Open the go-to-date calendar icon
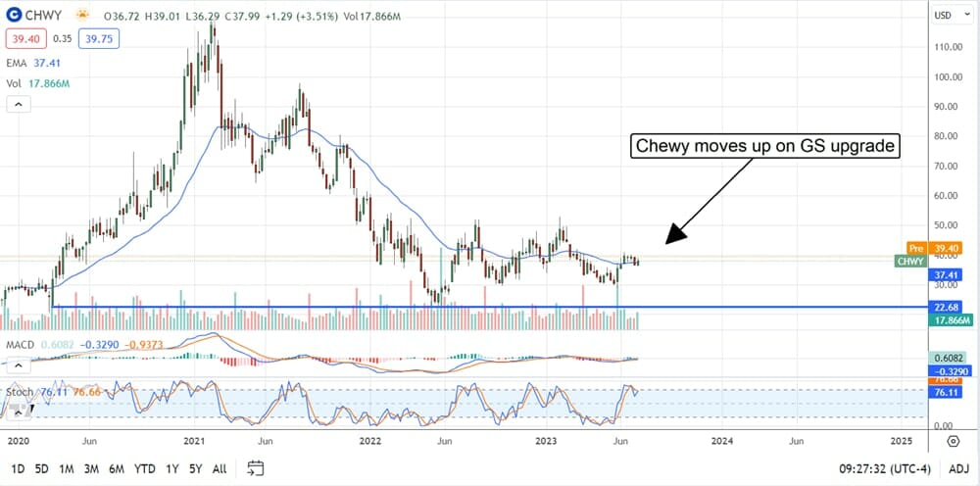 (x=256, y=467)
